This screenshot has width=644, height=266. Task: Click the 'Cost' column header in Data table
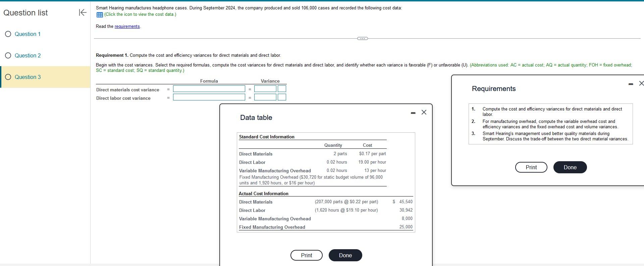click(367, 145)
